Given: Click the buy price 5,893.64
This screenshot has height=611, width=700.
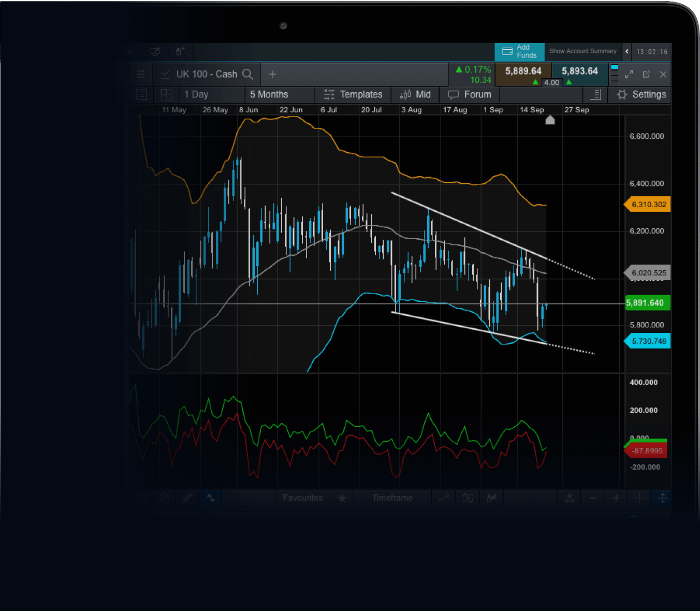Looking at the screenshot, I should point(579,71).
